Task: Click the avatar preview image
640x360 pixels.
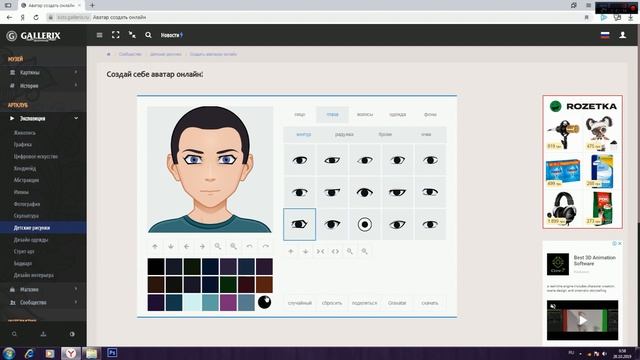Action: click(210, 170)
